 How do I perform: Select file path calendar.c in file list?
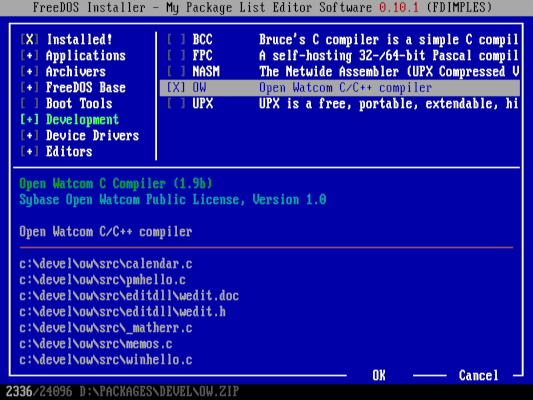106,264
